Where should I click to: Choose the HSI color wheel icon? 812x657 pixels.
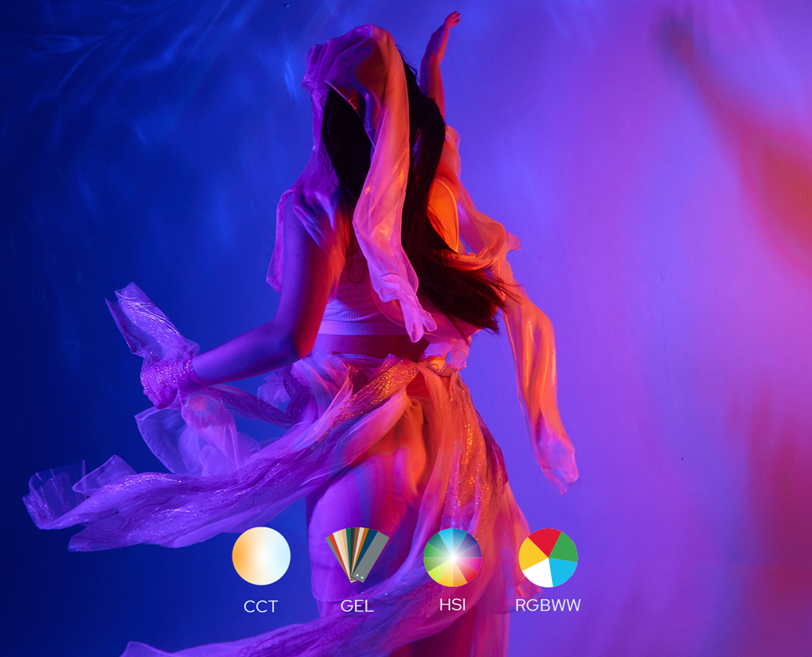(x=453, y=557)
